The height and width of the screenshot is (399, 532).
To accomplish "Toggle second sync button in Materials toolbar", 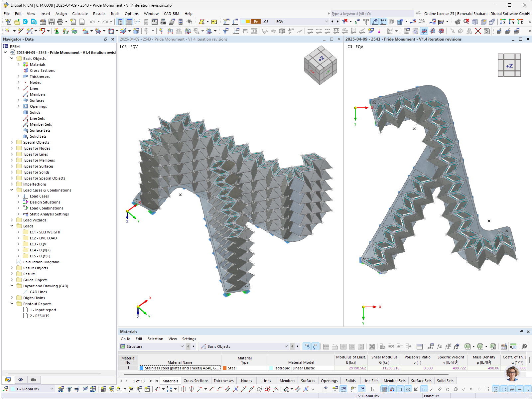I will [x=315, y=346].
